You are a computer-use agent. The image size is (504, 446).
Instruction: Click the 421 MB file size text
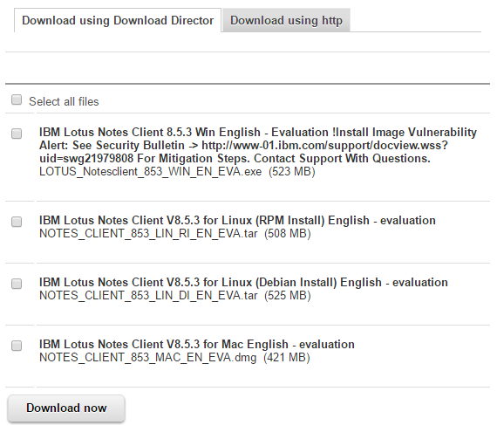[x=287, y=358]
